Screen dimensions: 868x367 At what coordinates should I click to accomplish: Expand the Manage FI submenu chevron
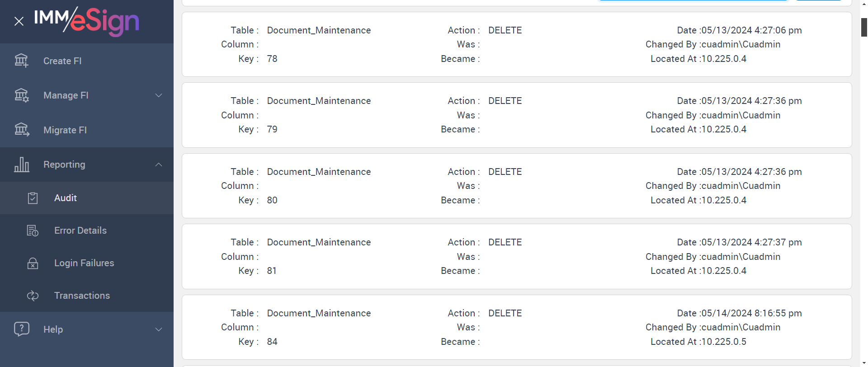pyautogui.click(x=159, y=95)
